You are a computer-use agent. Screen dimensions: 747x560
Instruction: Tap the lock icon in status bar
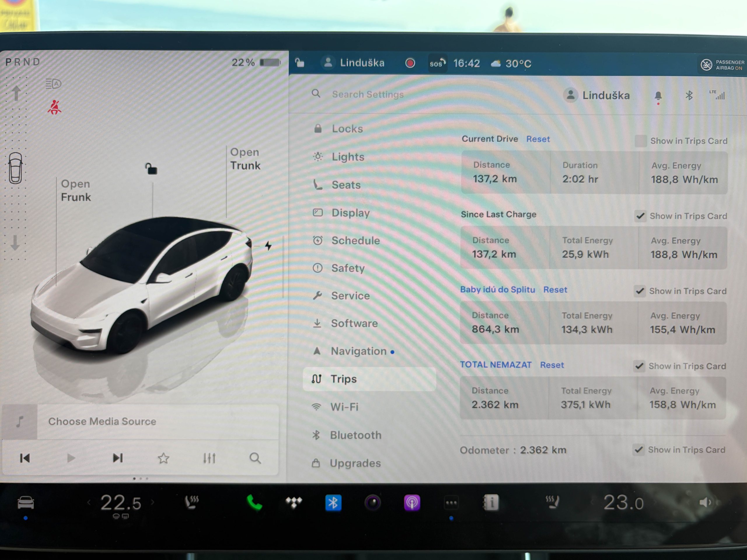pos(300,63)
